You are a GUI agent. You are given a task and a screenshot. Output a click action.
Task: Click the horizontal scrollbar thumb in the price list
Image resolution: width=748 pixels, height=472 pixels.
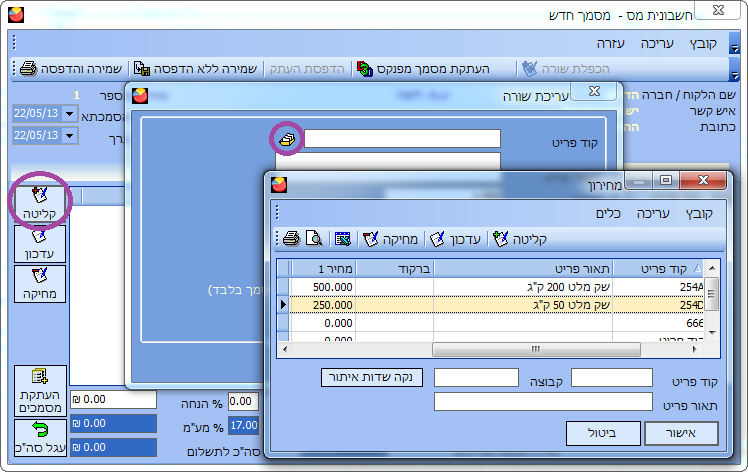(x=536, y=349)
